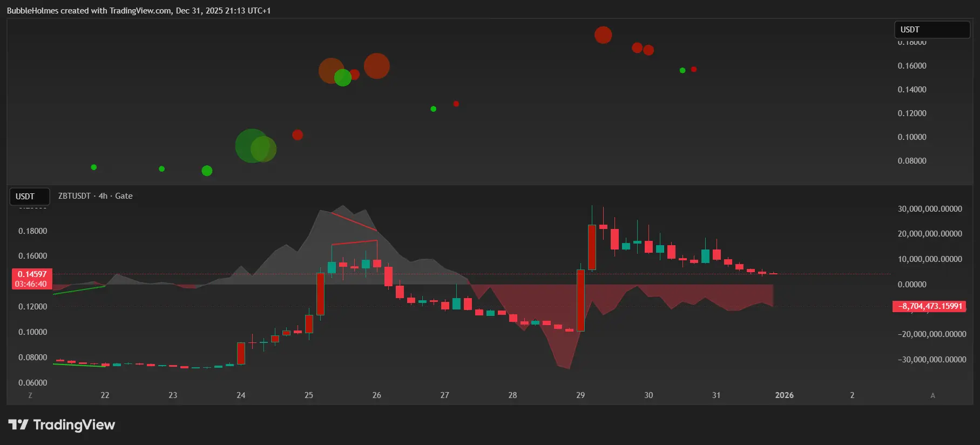The height and width of the screenshot is (445, 980).
Task: Select the 2026 year label on the time axis
Action: [x=785, y=395]
